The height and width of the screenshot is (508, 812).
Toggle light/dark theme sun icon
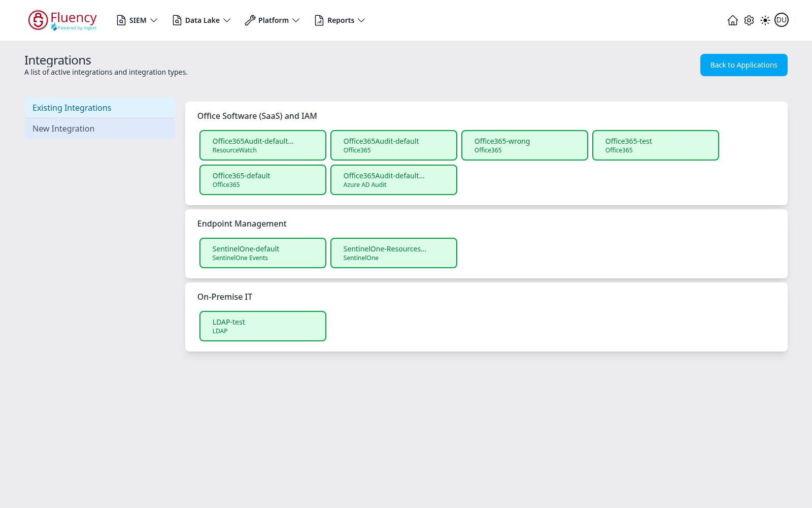coord(765,20)
